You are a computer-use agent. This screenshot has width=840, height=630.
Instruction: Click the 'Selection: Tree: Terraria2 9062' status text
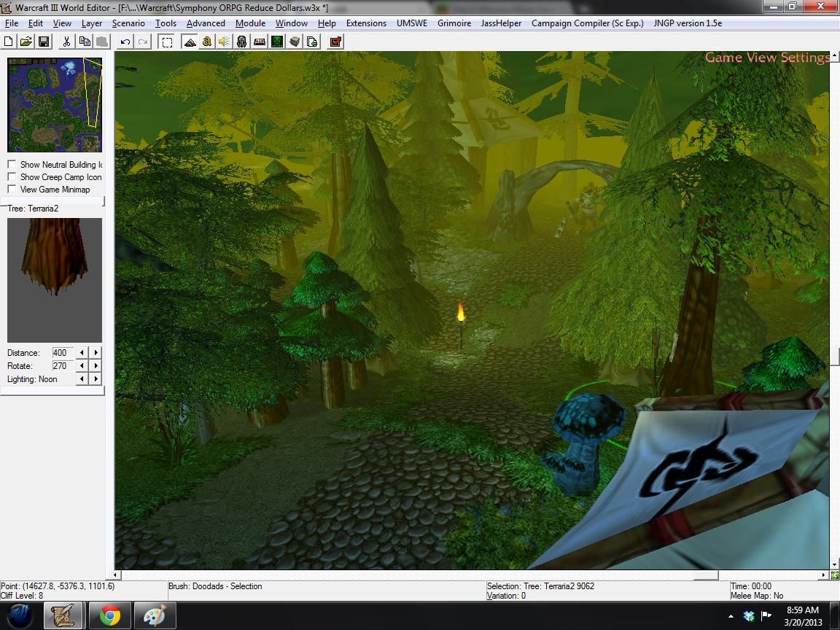tap(540, 586)
